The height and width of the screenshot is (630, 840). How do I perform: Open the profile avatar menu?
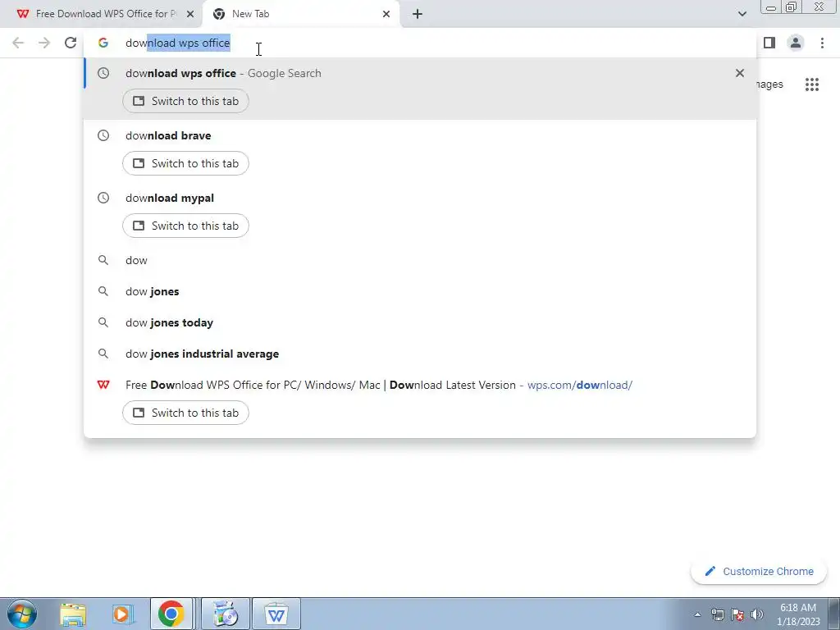coord(796,43)
